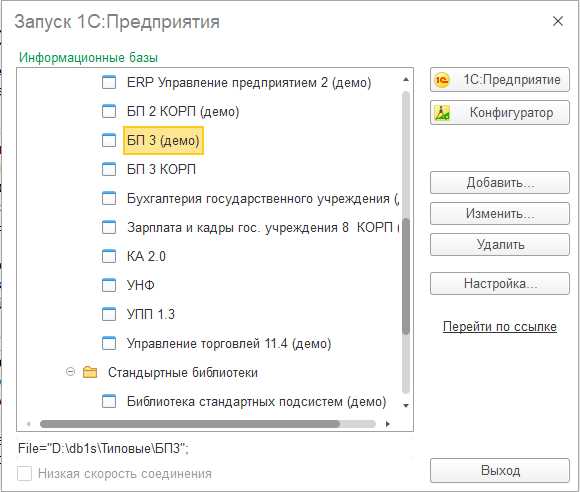Click the 1C logo icon on the 1С:Предприятие button
This screenshot has width=580, height=492.
(442, 80)
